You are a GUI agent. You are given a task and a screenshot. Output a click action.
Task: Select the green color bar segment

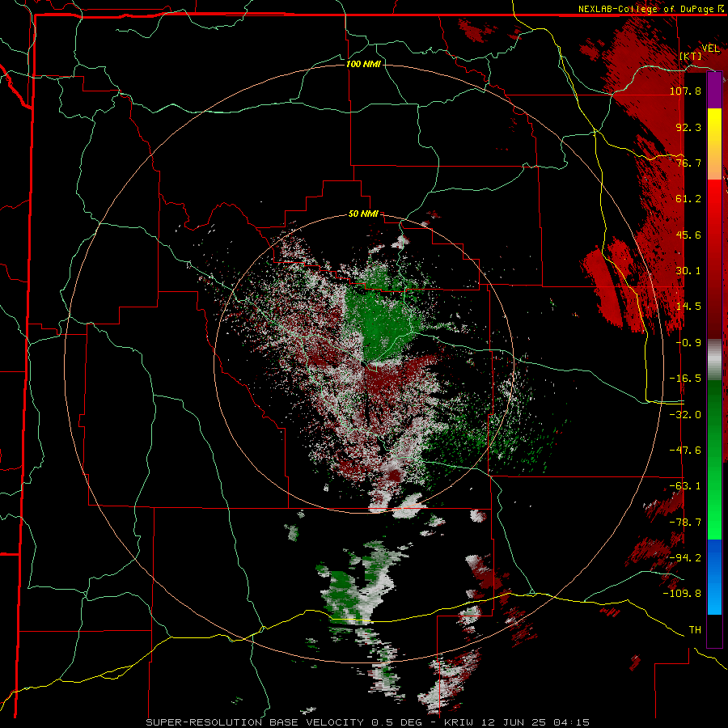point(714,459)
